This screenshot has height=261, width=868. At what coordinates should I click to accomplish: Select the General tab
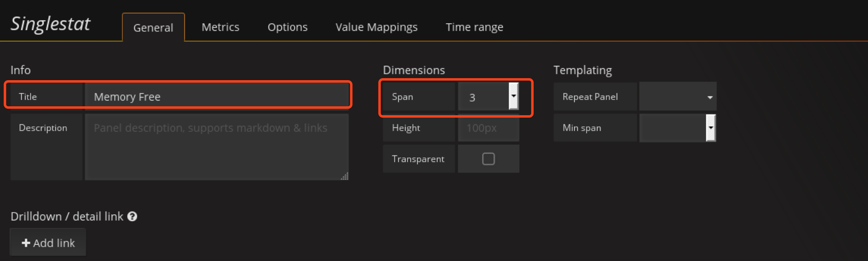153,28
